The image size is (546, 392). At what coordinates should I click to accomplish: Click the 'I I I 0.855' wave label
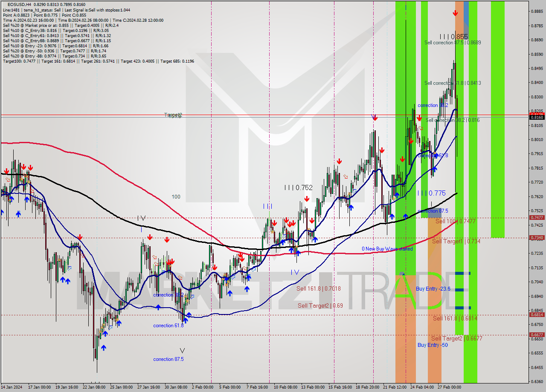pos(454,37)
